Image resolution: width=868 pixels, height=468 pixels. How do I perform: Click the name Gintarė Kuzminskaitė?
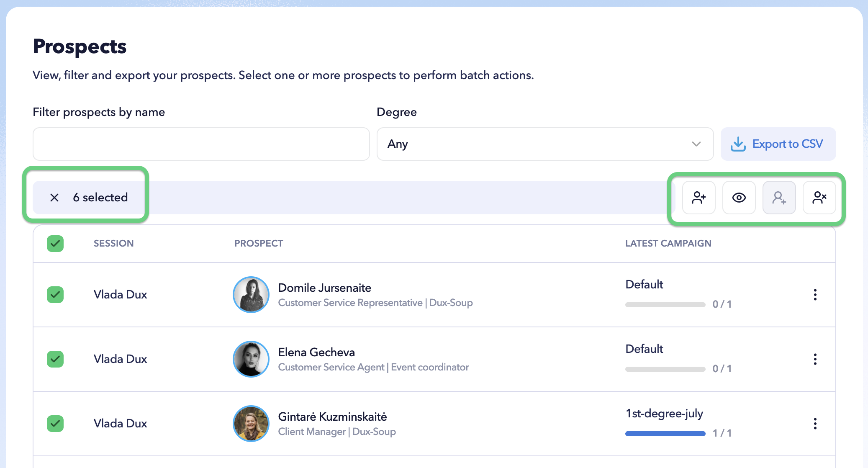(332, 417)
